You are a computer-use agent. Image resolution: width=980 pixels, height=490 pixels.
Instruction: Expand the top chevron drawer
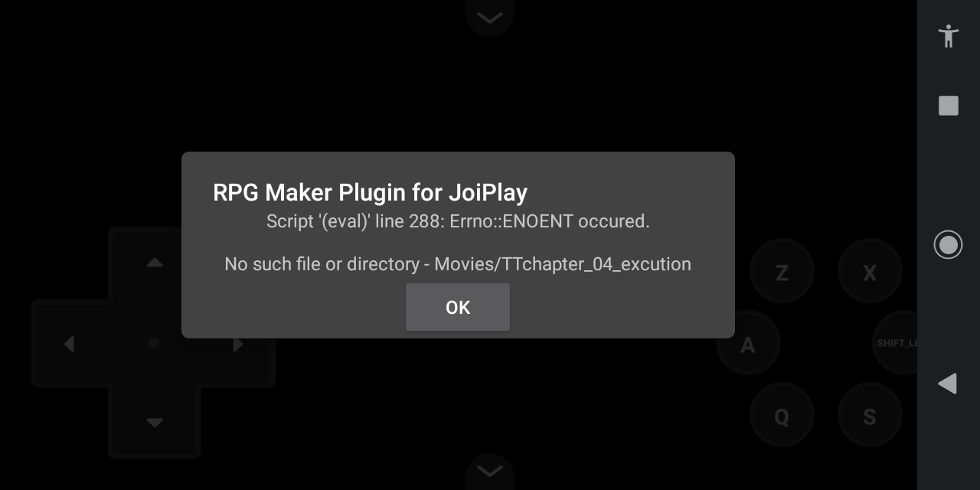(489, 17)
